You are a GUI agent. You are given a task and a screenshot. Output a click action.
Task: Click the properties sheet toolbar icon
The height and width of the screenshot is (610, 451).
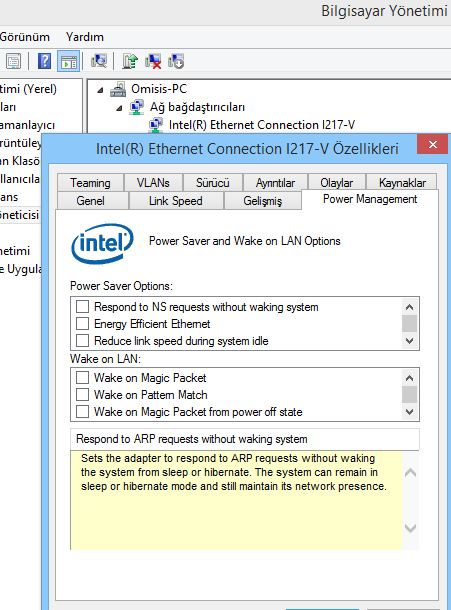coord(13,61)
